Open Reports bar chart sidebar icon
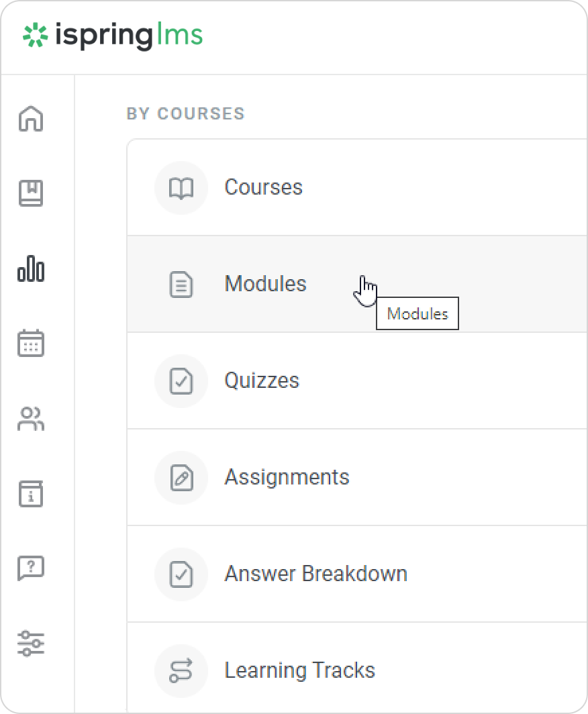This screenshot has height=714, width=588. click(31, 268)
